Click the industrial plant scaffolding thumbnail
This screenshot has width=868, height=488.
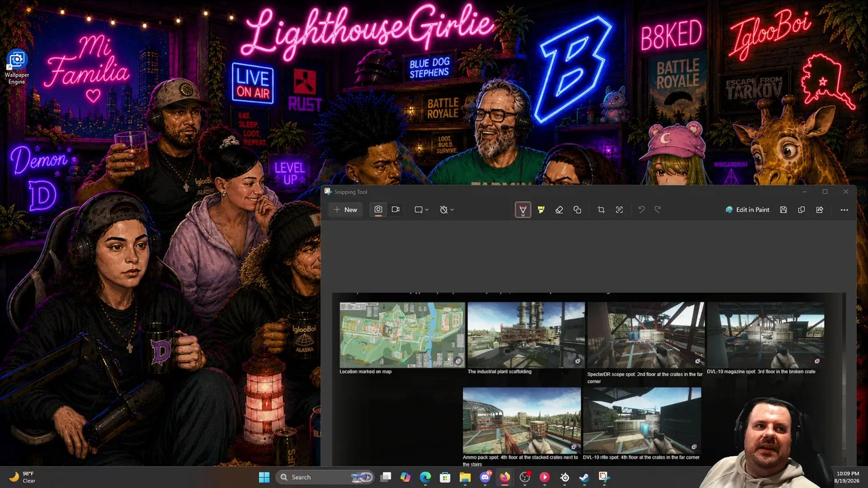pos(526,335)
